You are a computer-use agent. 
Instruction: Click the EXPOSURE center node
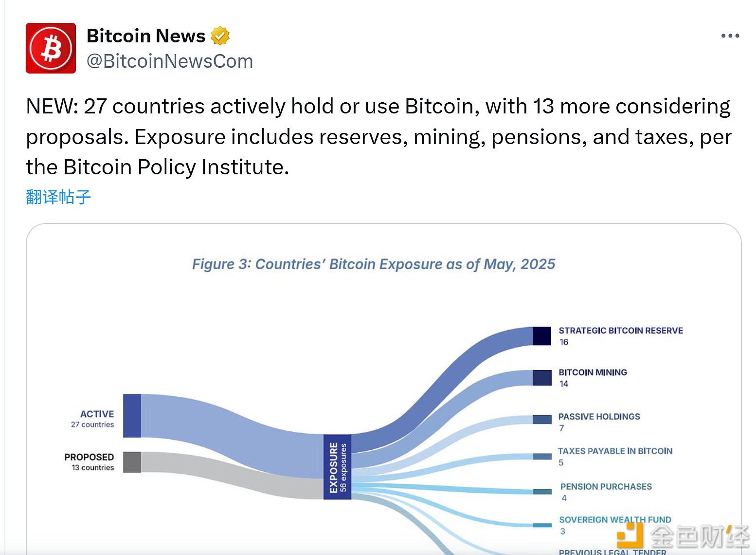[x=337, y=467]
